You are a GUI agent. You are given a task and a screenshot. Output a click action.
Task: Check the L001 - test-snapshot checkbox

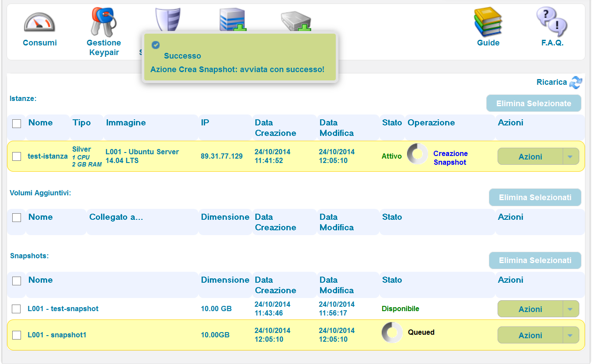[x=16, y=309]
